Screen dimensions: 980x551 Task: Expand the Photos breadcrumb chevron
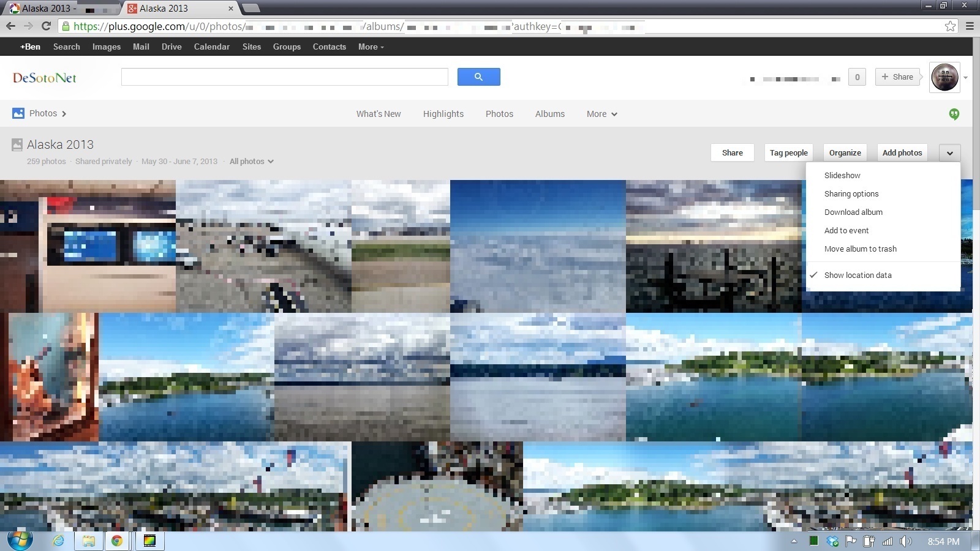pyautogui.click(x=64, y=114)
